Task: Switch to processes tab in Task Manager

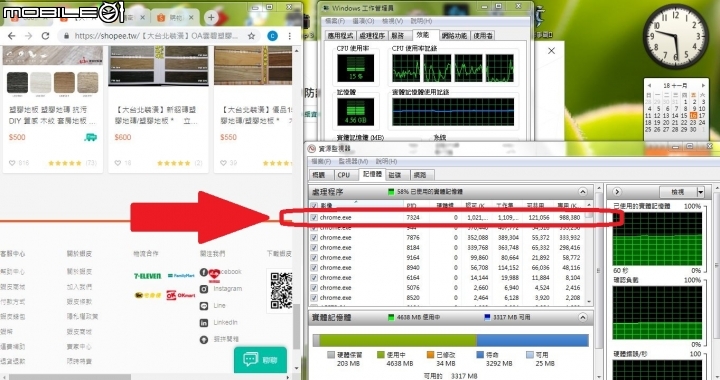Action: (372, 36)
